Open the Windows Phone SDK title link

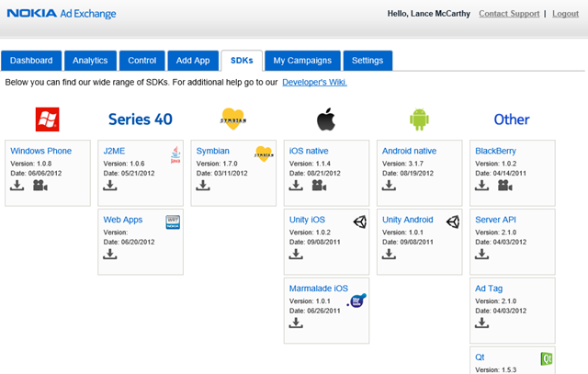pos(40,151)
